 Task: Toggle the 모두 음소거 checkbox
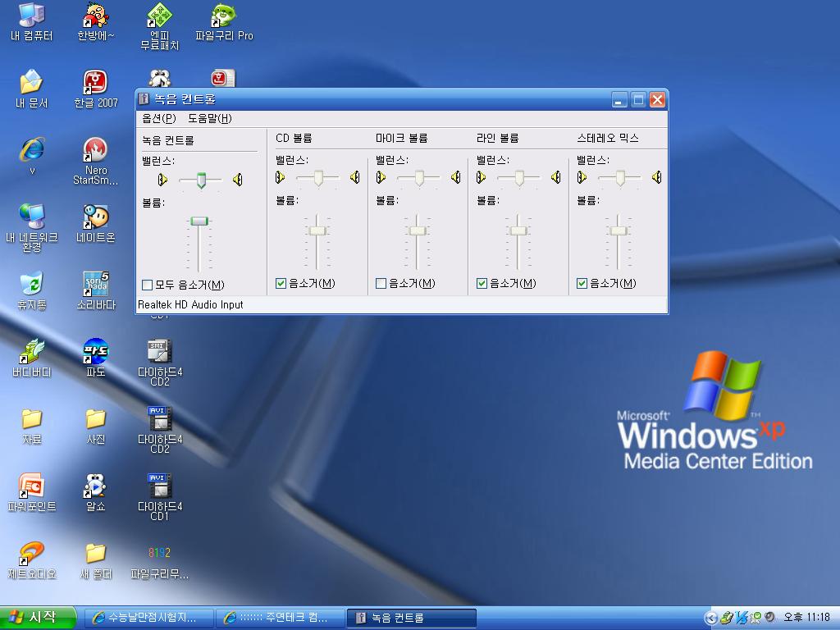point(148,285)
